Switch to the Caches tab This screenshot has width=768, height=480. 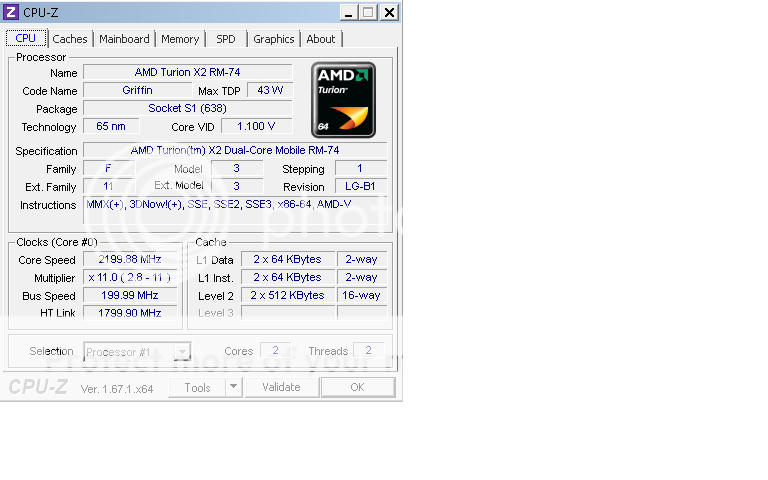click(x=70, y=39)
